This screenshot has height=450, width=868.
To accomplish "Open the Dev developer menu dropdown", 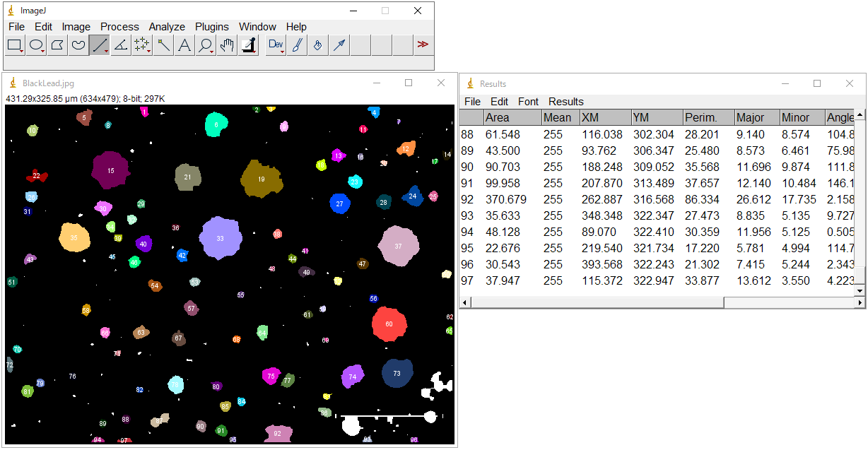I will click(x=276, y=46).
